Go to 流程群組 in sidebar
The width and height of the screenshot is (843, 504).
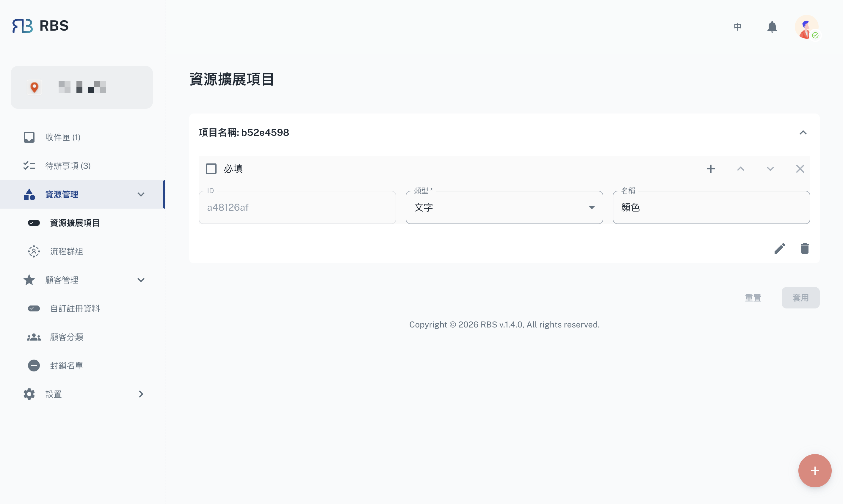[x=67, y=251]
